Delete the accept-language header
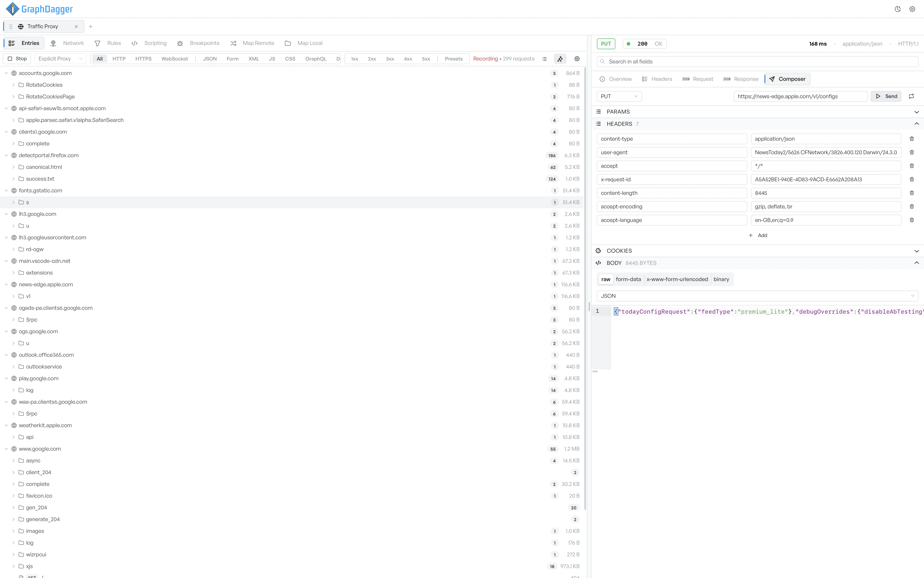924x578 pixels. click(912, 220)
